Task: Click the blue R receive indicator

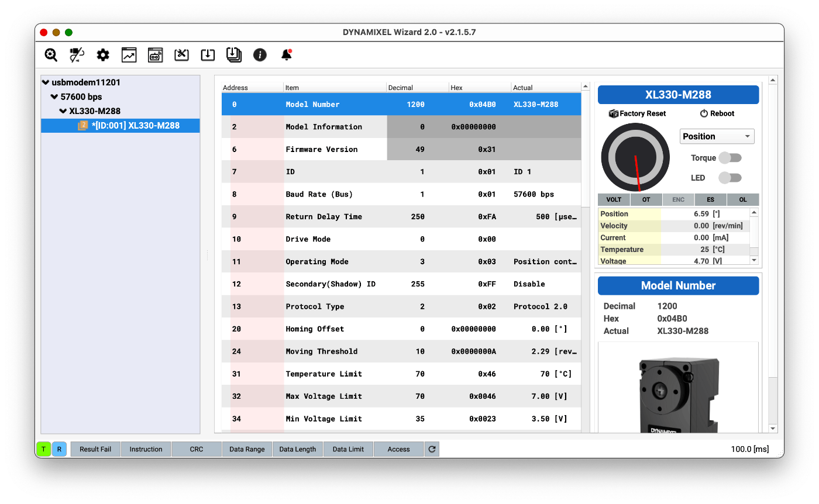Action: (59, 449)
